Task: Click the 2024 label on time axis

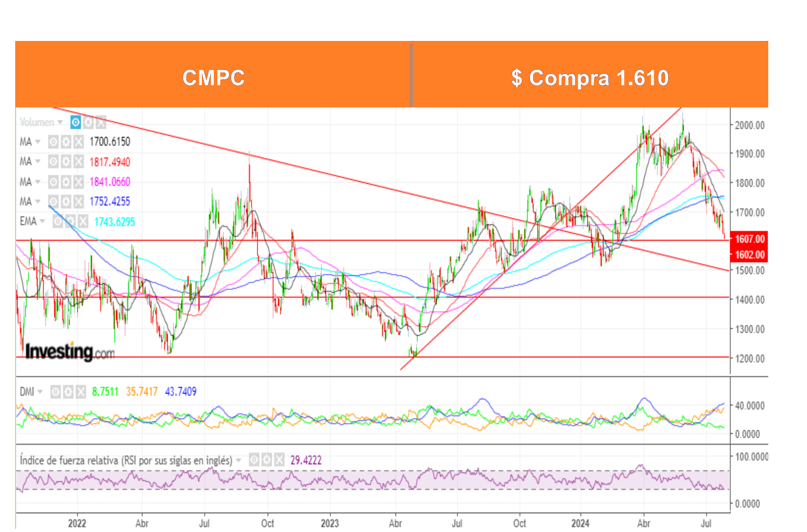Action: point(580,523)
